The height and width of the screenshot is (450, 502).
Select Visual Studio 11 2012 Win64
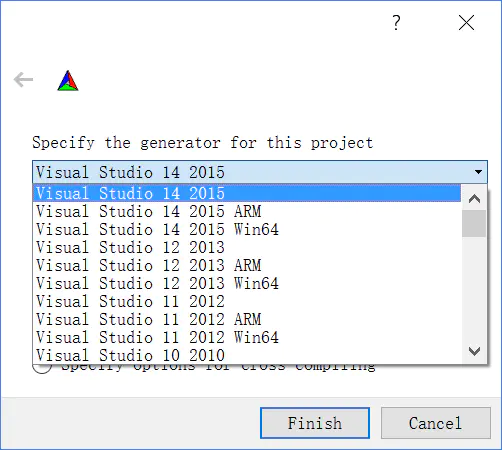click(x=247, y=337)
